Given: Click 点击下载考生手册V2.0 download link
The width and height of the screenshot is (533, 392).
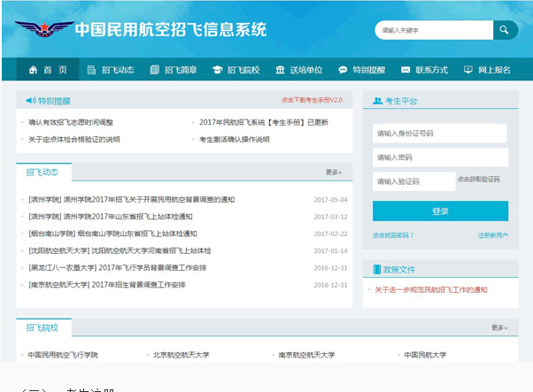Looking at the screenshot, I should [312, 100].
